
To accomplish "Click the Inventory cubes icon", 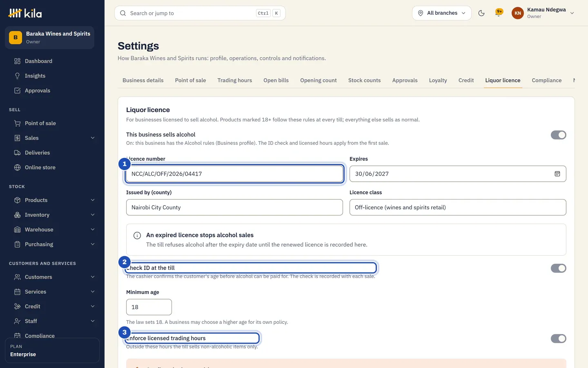I will click(x=17, y=215).
